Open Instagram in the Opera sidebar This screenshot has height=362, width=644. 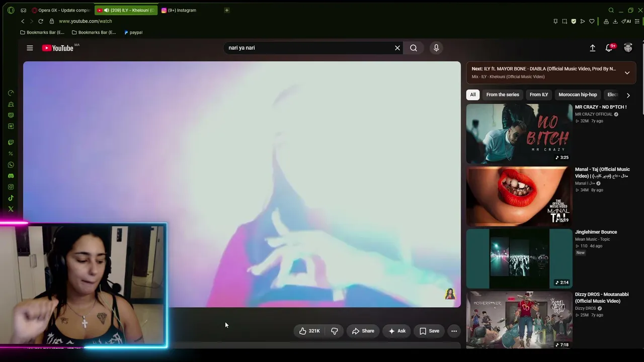tap(11, 187)
